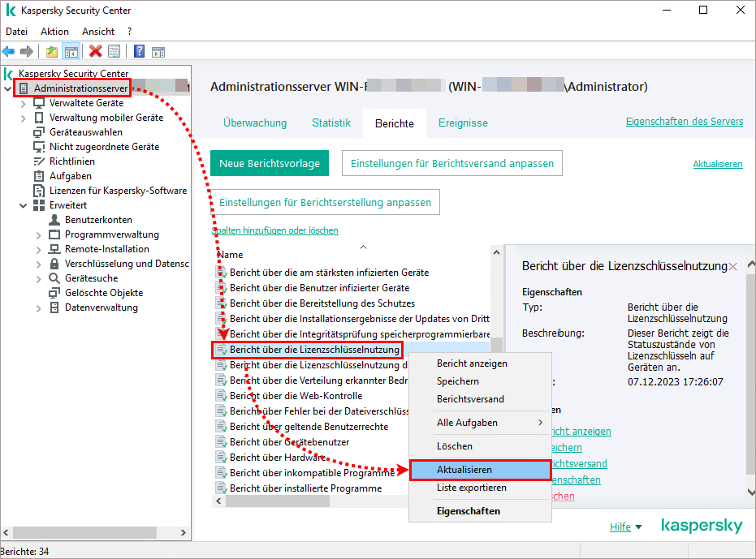Click the Neue Berichtsvorlage button
The image size is (756, 559).
(x=270, y=163)
